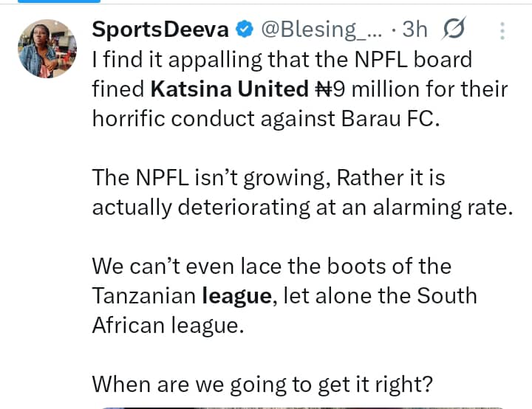Open the @Blesing_ handle link
Screen dimensions: 532x409
point(318,30)
